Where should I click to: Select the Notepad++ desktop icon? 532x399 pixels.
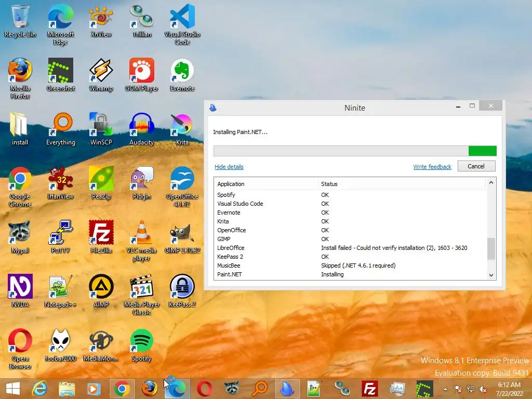tap(60, 291)
